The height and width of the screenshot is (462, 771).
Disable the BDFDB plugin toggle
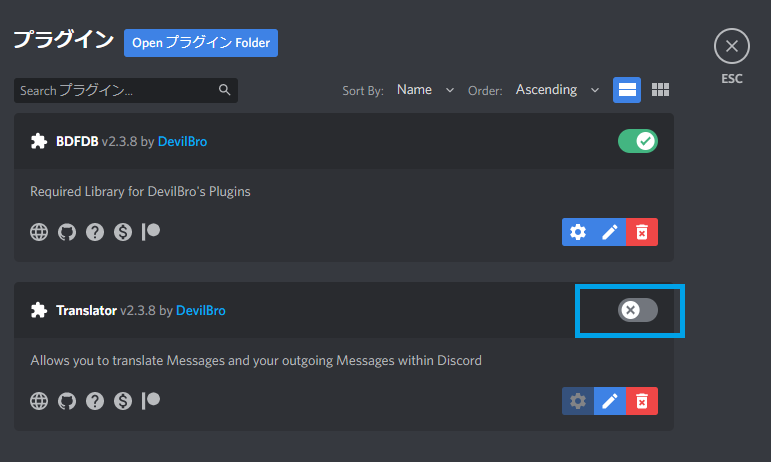(x=638, y=141)
